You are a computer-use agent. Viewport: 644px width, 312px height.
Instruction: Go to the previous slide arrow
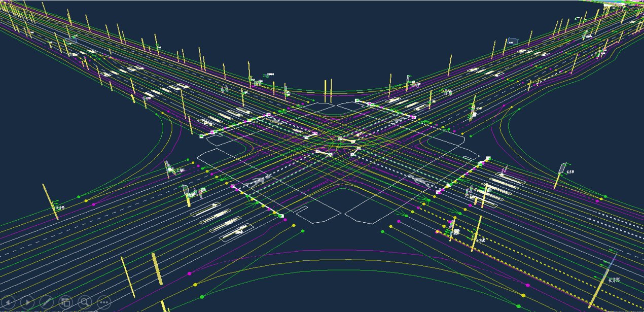[9, 302]
